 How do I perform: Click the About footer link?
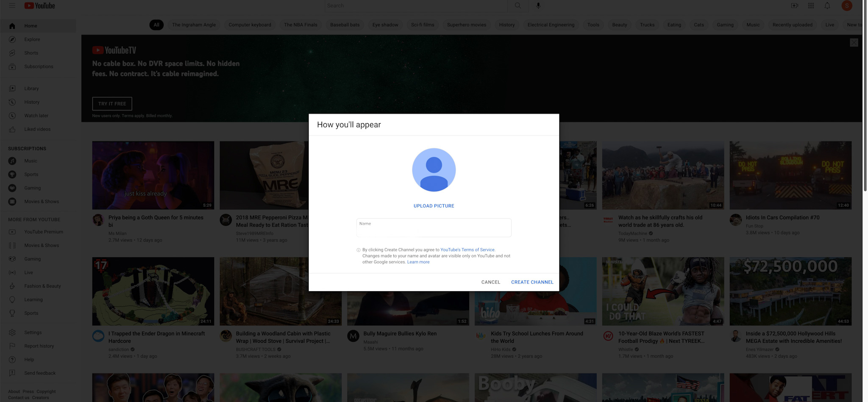coord(14,392)
